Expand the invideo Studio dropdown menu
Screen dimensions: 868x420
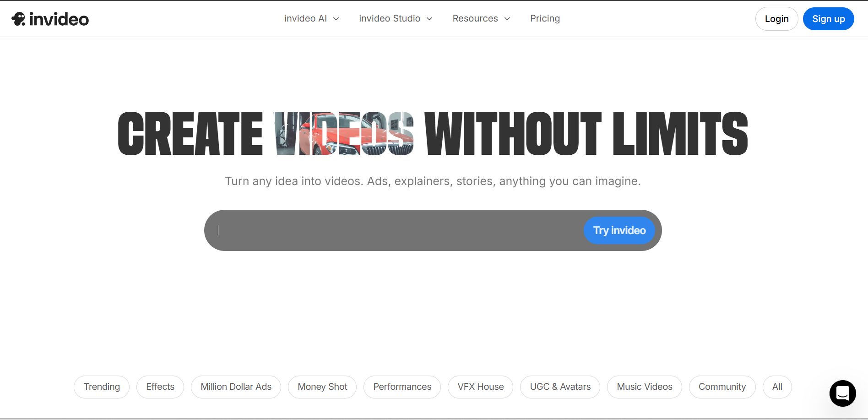396,19
